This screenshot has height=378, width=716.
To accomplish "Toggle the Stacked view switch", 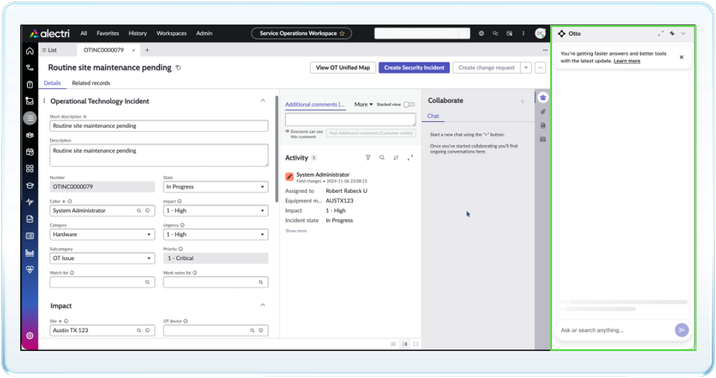I will [x=409, y=105].
